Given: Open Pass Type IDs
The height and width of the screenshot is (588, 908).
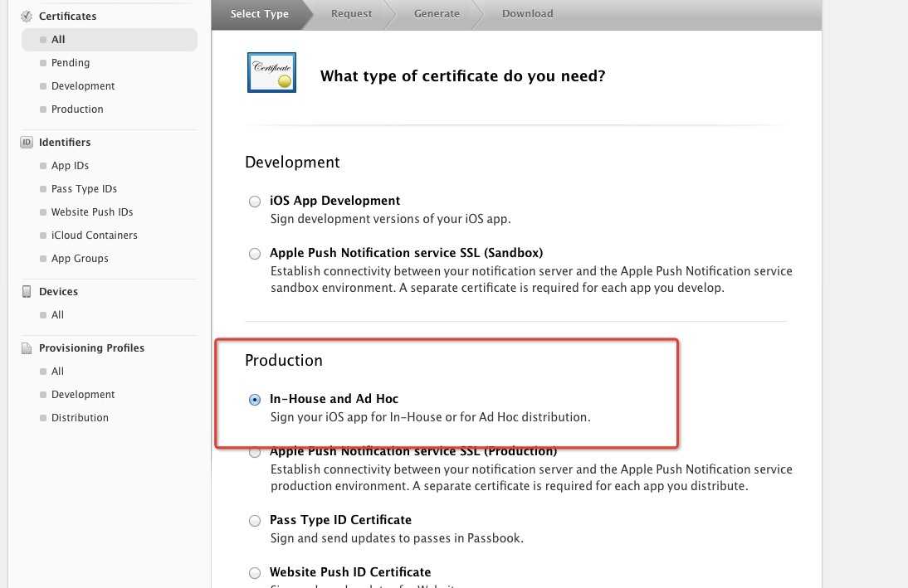Looking at the screenshot, I should pyautogui.click(x=84, y=188).
